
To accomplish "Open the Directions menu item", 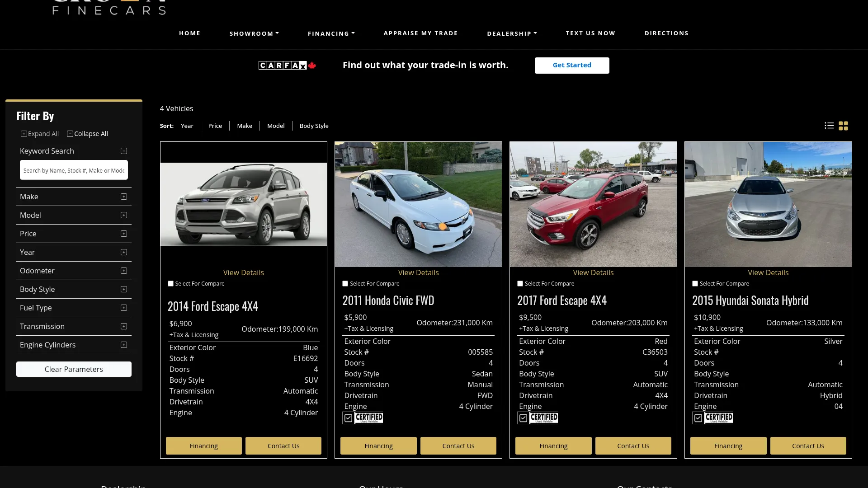I will coord(667,33).
